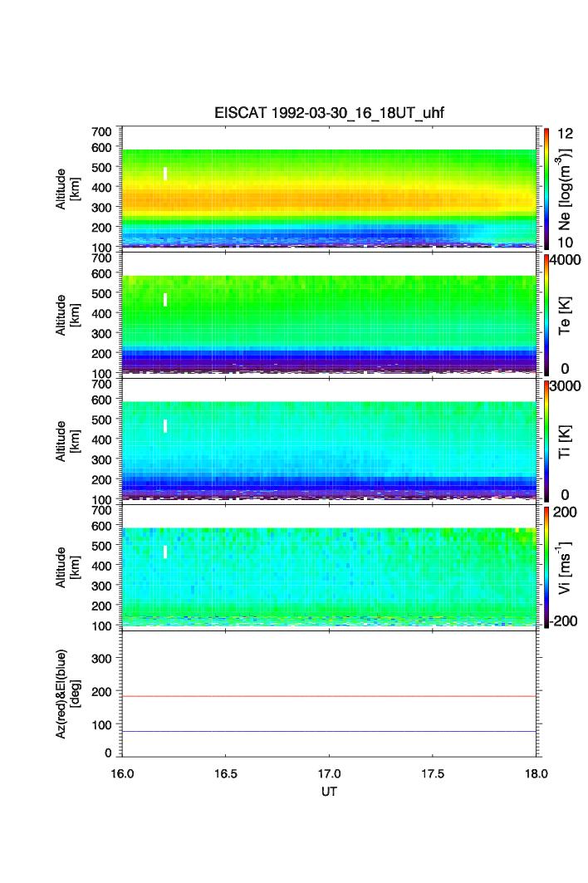588x883 pixels.
Task: Click the Altitude [km] label of Te panel
Action: [67, 316]
